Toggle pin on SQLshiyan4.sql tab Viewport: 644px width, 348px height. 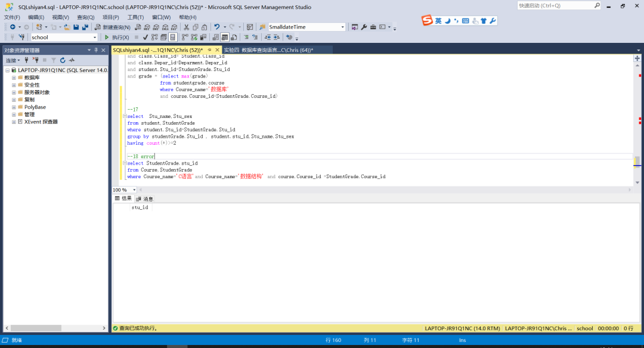click(x=209, y=50)
